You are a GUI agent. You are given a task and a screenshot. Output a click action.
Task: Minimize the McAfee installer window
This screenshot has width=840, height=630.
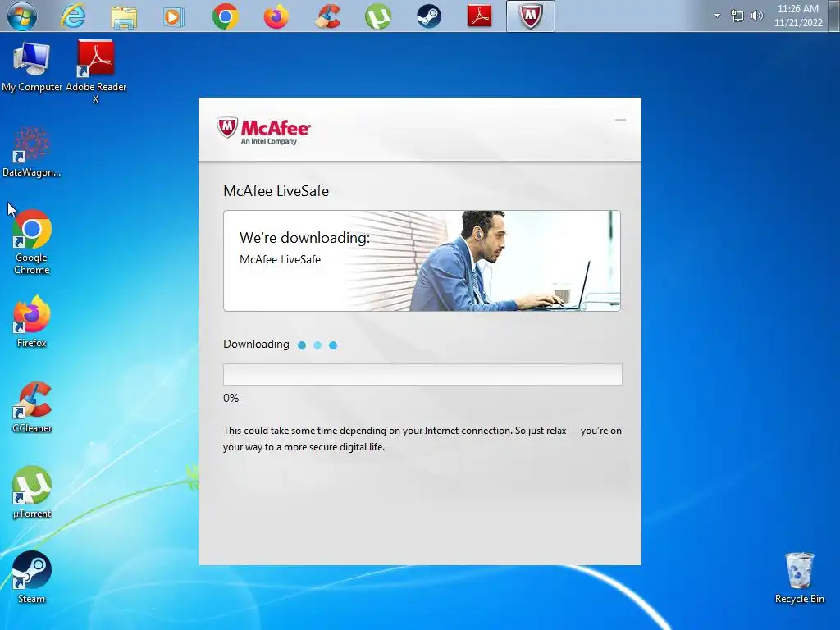point(620,120)
